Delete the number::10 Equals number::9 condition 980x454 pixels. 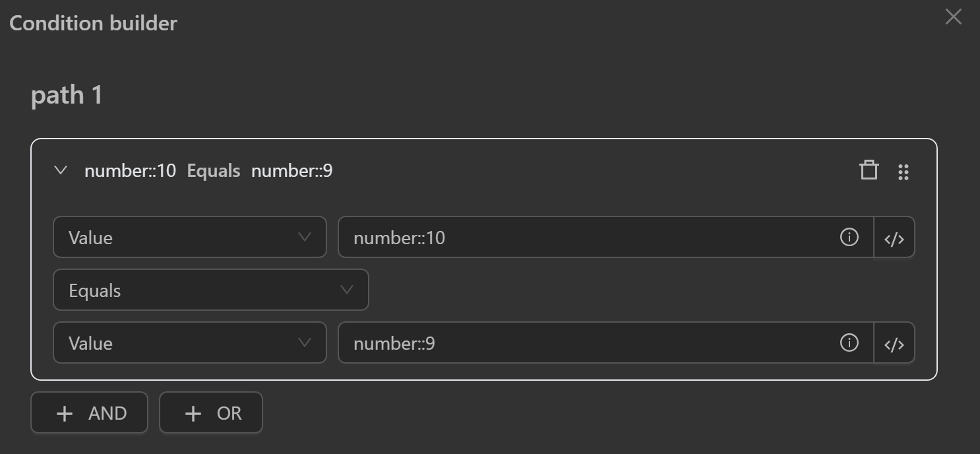pyautogui.click(x=869, y=170)
